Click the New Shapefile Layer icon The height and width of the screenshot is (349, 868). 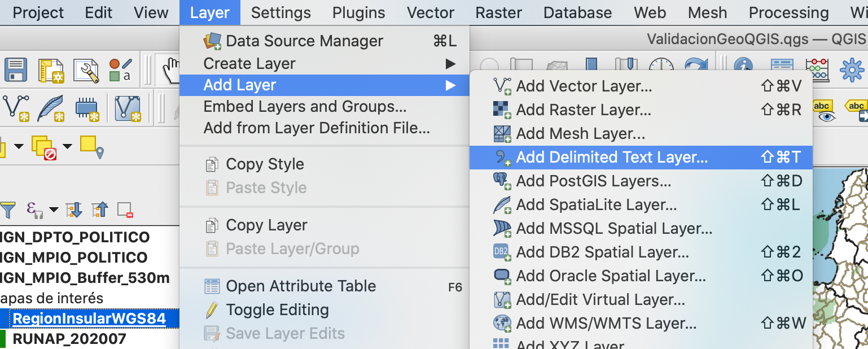tap(16, 108)
